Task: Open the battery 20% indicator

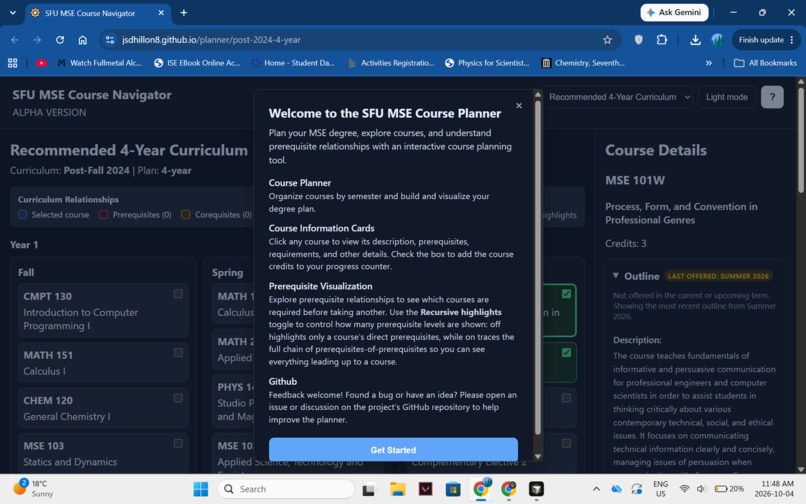Action: pyautogui.click(x=729, y=489)
